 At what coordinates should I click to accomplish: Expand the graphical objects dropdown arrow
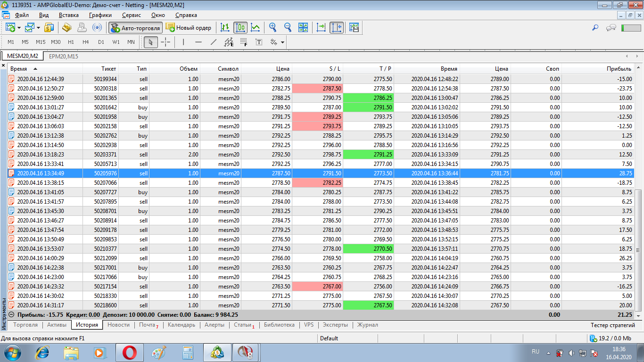tap(282, 42)
